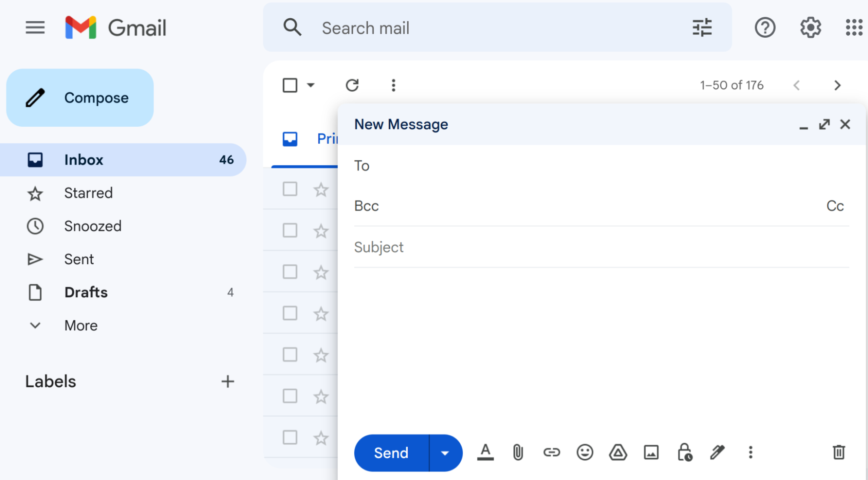Open the mail list More options

point(393,85)
